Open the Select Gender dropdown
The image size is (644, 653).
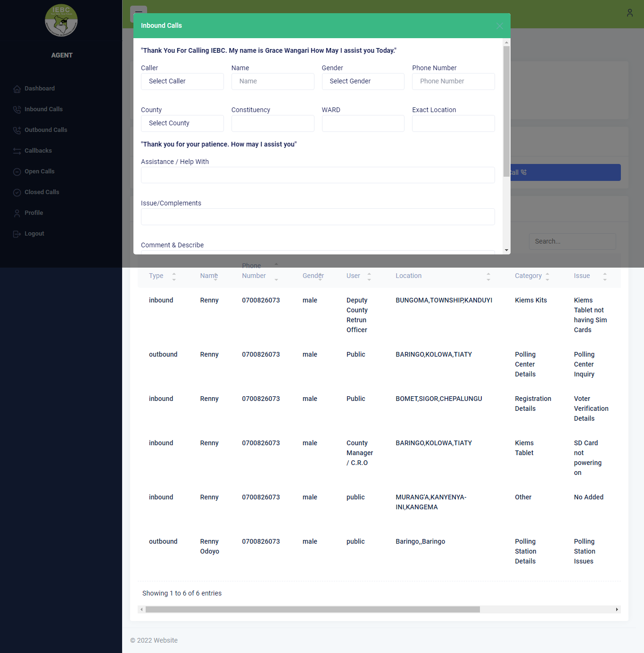pos(363,82)
